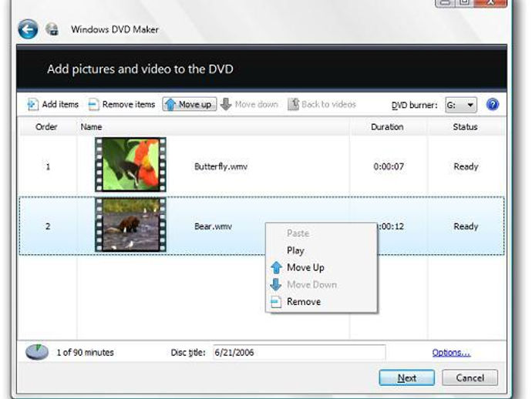The height and width of the screenshot is (399, 532).
Task: Click the Butterfly.wmv file name
Action: click(x=221, y=166)
